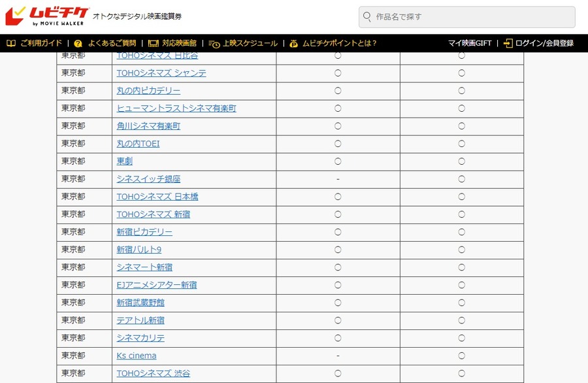This screenshot has width=588, height=383.
Task: Open シネスイッチ銀座 theater link
Action: (148, 179)
